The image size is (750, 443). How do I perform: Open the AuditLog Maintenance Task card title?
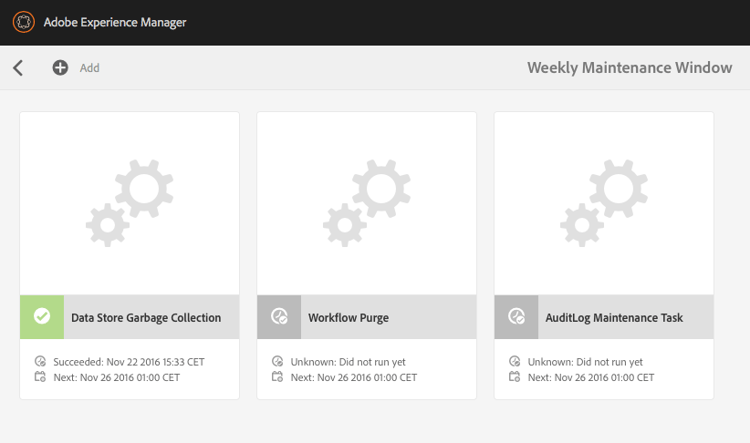pyautogui.click(x=614, y=318)
